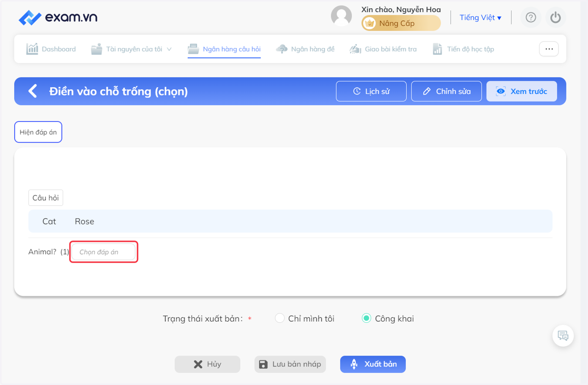The width and height of the screenshot is (588, 385).
Task: Click the back arrow in blue header
Action: coord(32,91)
